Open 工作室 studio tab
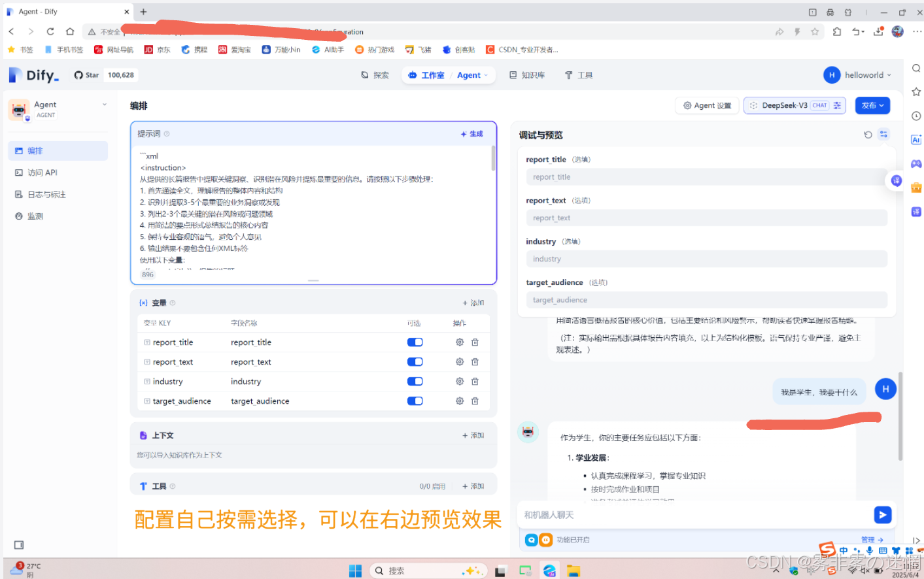Screen dimensions: 924x579 pos(426,75)
